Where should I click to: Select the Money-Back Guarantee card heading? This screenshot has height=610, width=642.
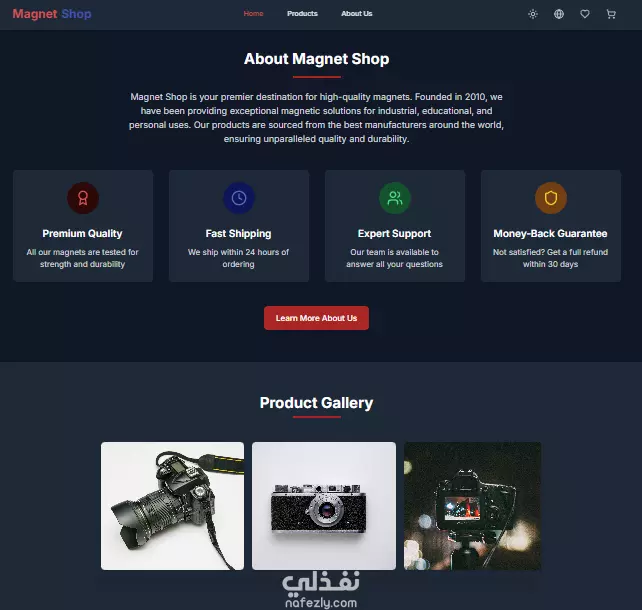click(x=550, y=233)
